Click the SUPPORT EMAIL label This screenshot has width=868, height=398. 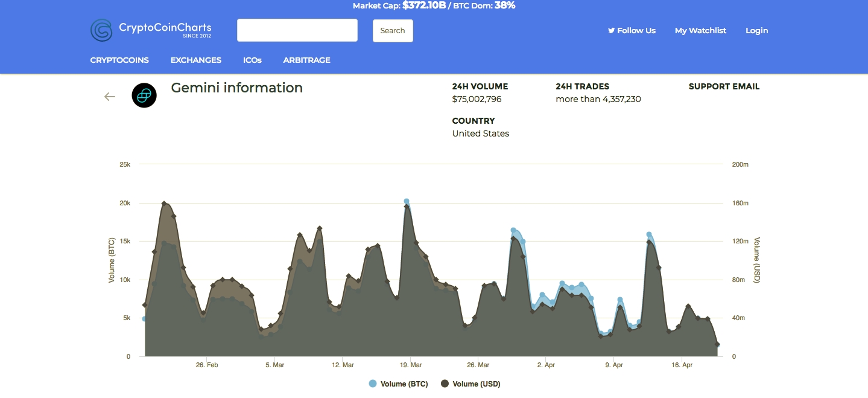[x=724, y=86]
